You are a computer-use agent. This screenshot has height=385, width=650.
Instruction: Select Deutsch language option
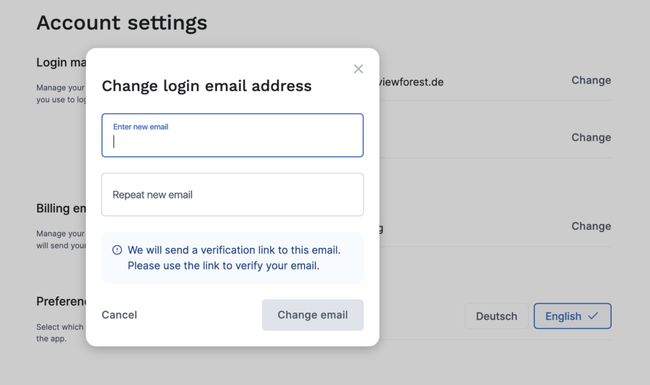497,316
